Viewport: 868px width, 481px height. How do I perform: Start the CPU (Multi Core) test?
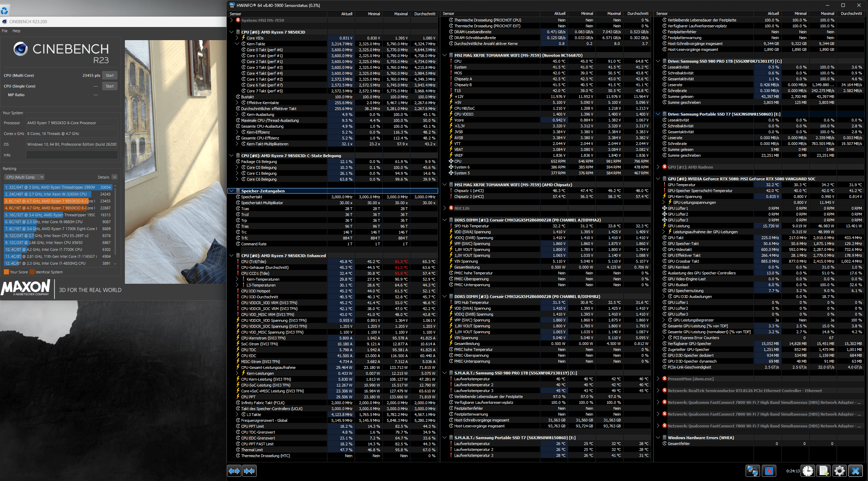[110, 75]
